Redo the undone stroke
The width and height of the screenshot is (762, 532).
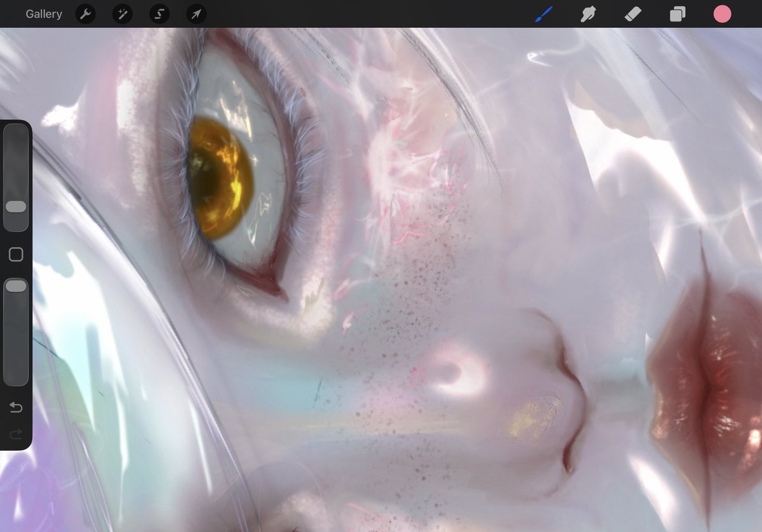[16, 434]
